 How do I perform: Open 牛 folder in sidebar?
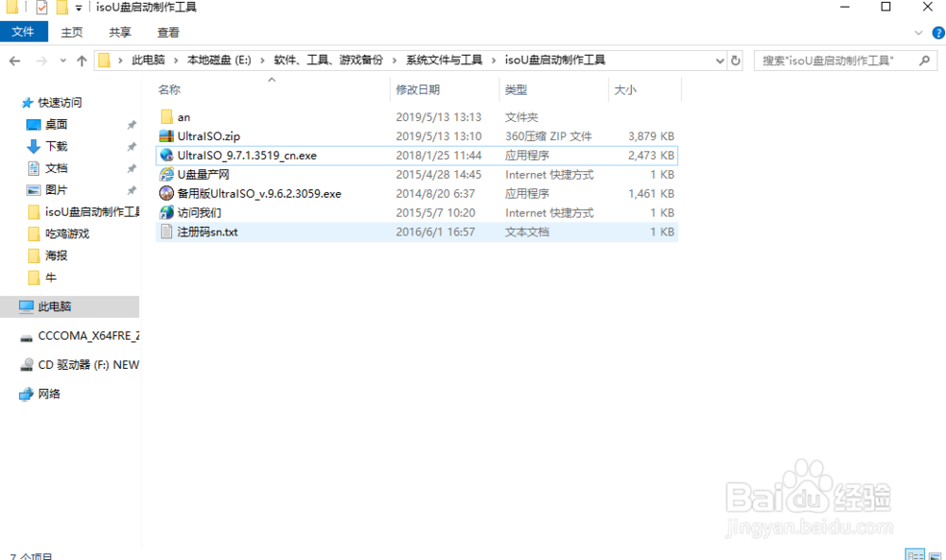tap(51, 277)
